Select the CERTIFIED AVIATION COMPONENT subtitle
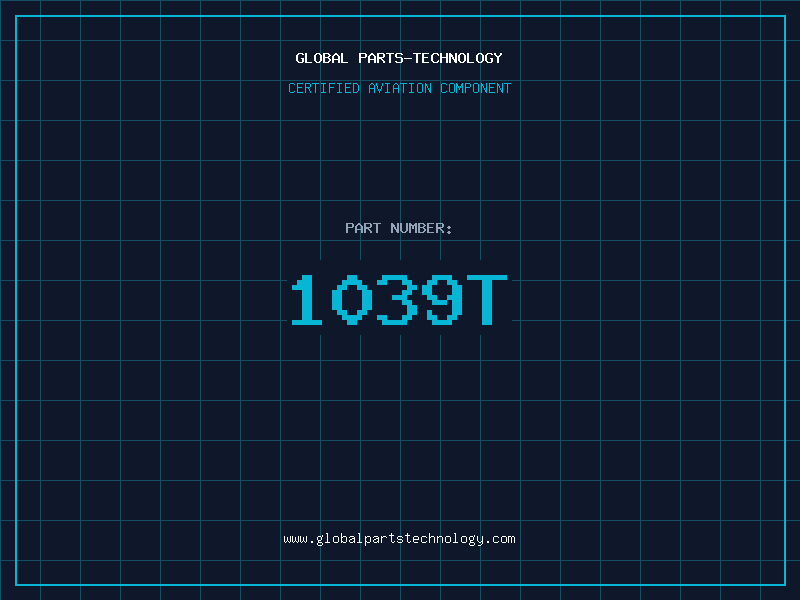The height and width of the screenshot is (600, 800). pos(399,88)
